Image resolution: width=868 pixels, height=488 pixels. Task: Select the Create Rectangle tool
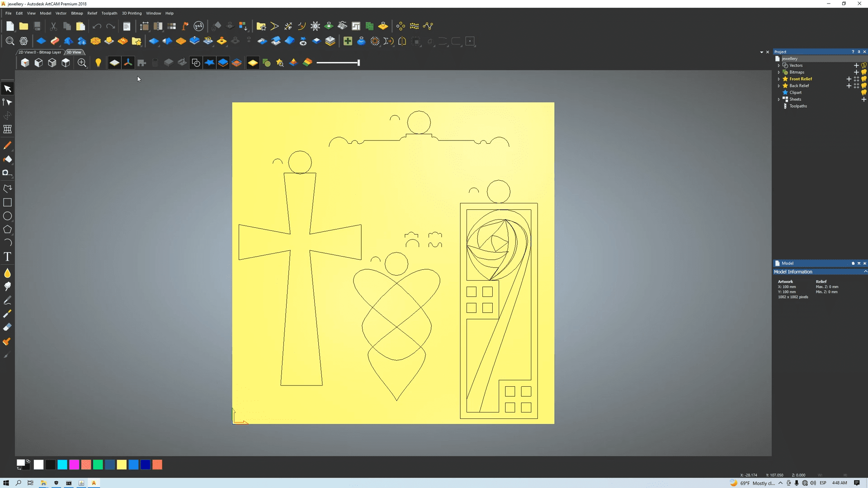click(x=7, y=202)
